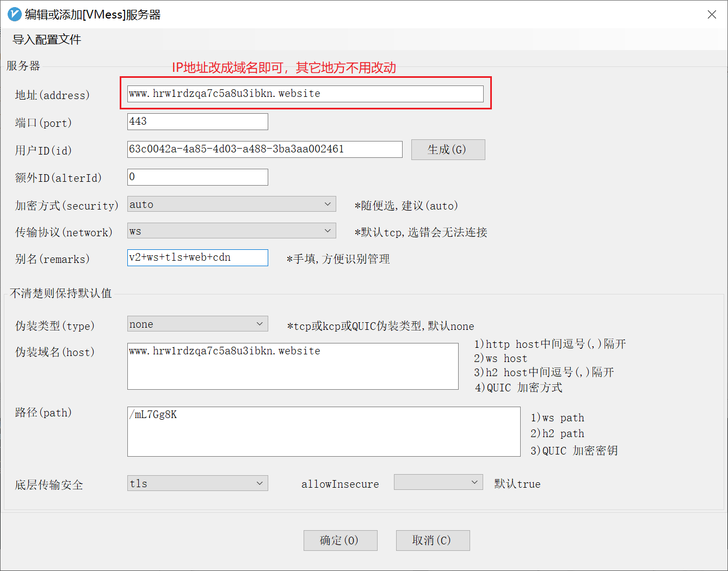This screenshot has height=571, width=728.
Task: Open the 导入配置文件 menu
Action: (47, 39)
